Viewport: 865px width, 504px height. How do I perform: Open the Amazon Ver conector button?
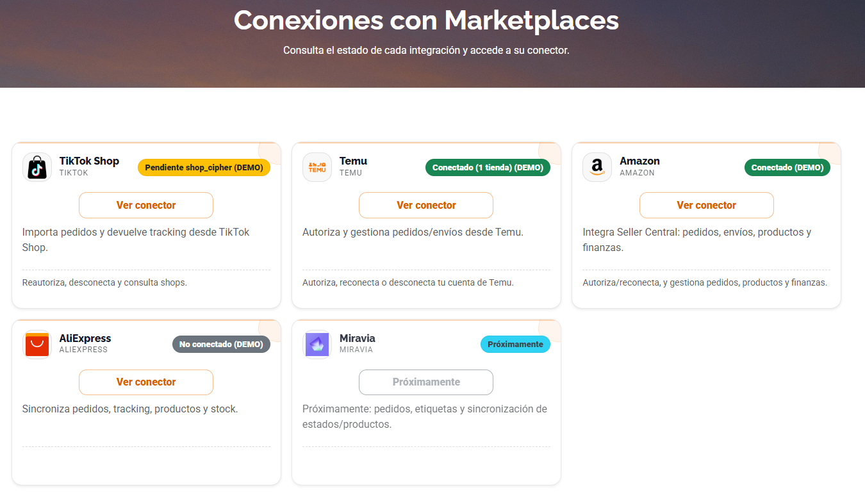(x=706, y=205)
